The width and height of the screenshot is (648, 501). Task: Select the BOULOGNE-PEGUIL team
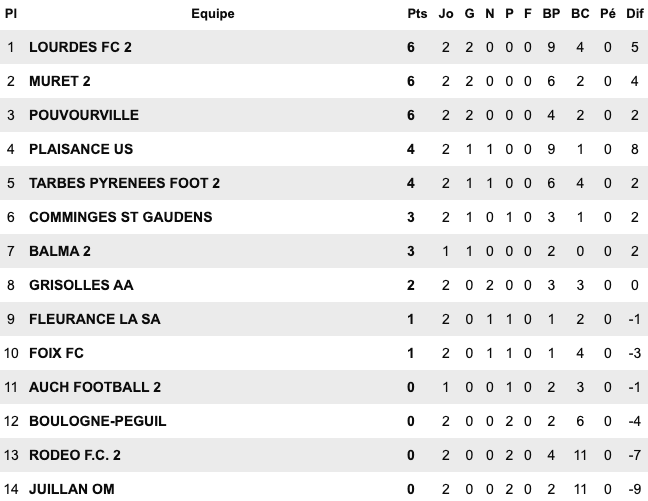97,421
